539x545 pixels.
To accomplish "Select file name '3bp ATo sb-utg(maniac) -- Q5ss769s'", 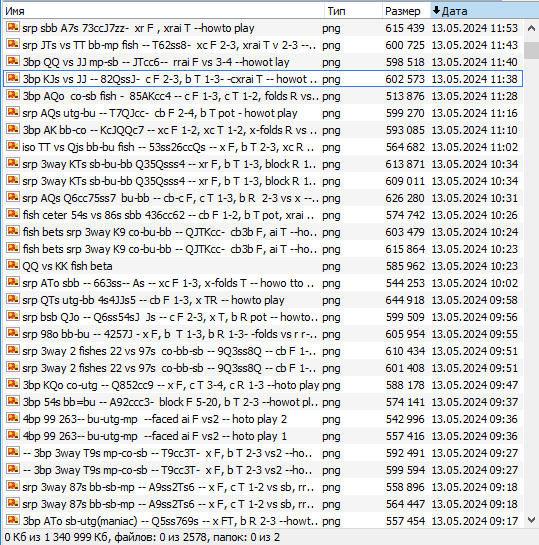I will (170, 521).
